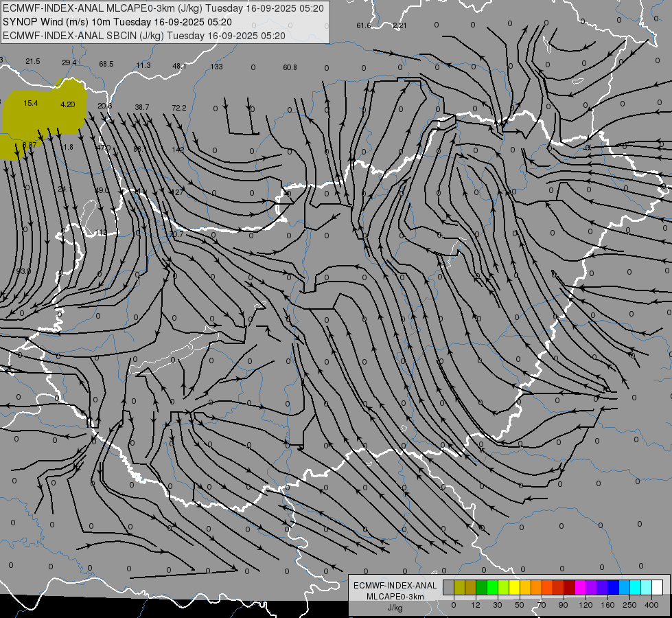Click the legend scale value '120'

(x=586, y=605)
